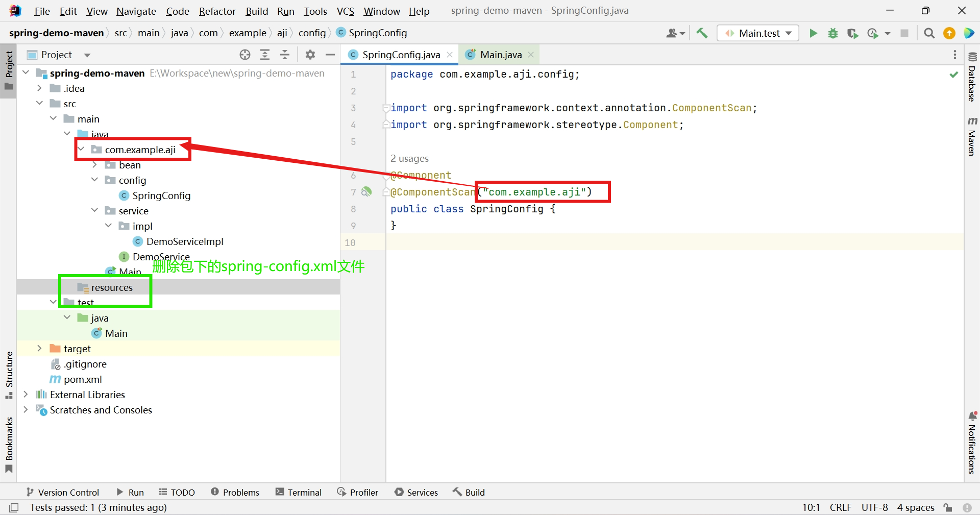Image resolution: width=980 pixels, height=515 pixels.
Task: Click the UTF-8 encoding indicator
Action: [874, 507]
